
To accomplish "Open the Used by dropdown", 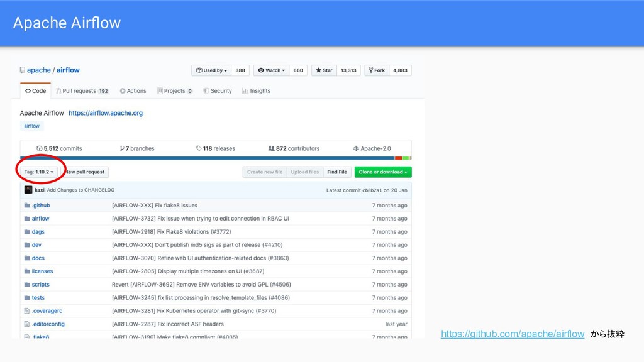I will (x=211, y=70).
